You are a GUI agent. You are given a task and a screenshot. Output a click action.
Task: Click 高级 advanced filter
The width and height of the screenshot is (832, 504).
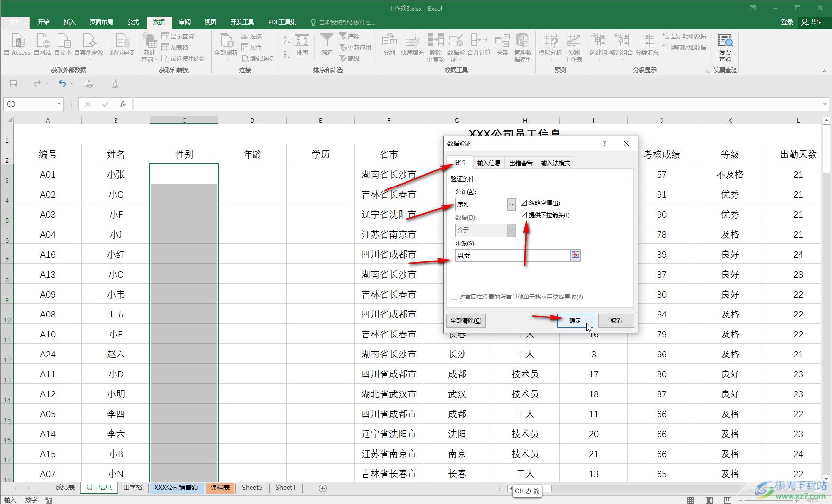349,58
